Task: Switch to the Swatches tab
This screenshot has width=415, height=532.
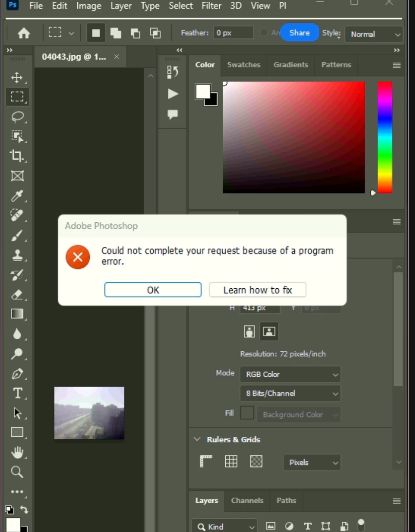Action: [244, 65]
